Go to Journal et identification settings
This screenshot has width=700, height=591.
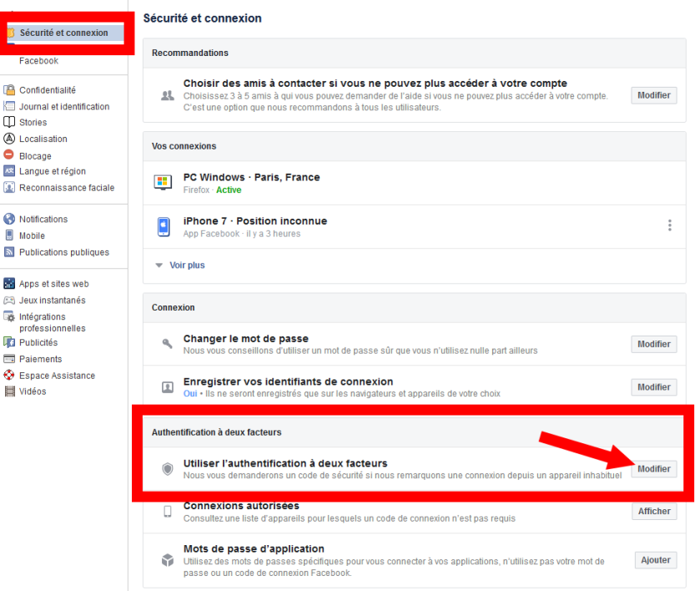pyautogui.click(x=64, y=106)
